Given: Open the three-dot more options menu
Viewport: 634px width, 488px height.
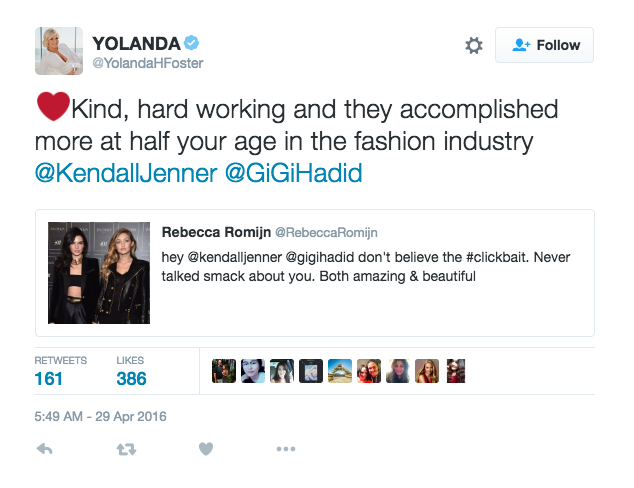Looking at the screenshot, I should 285,449.
